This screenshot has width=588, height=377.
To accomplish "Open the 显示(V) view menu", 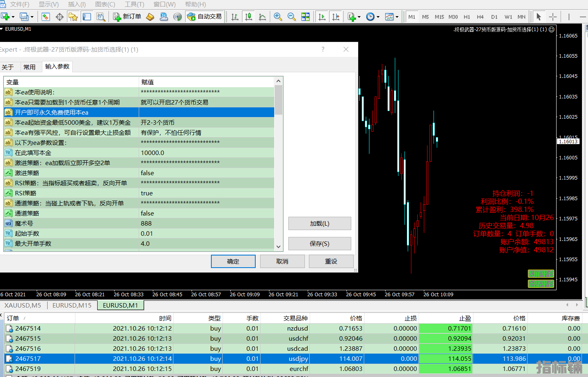I will pos(48,4).
